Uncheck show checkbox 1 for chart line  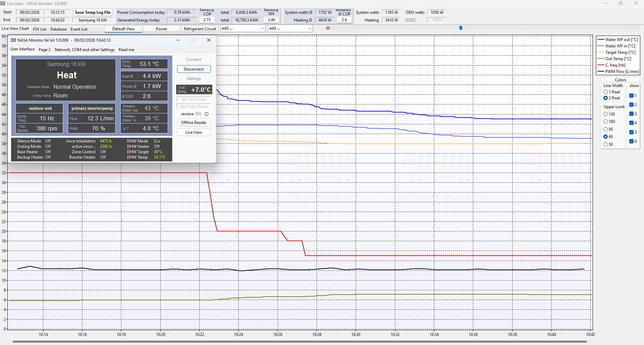(x=631, y=96)
